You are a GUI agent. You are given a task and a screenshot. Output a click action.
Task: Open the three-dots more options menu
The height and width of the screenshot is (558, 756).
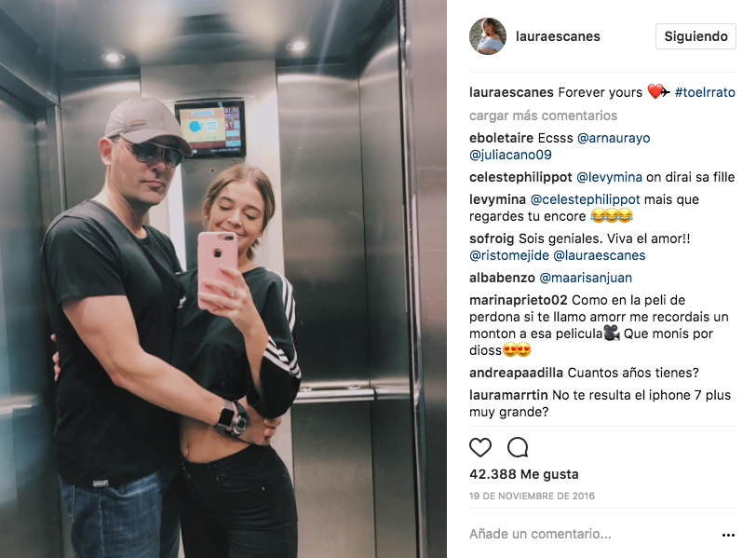728,535
